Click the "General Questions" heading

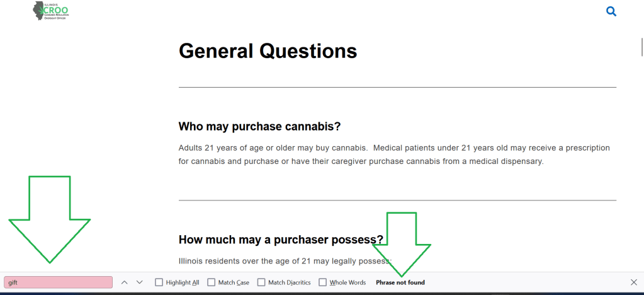click(x=268, y=51)
